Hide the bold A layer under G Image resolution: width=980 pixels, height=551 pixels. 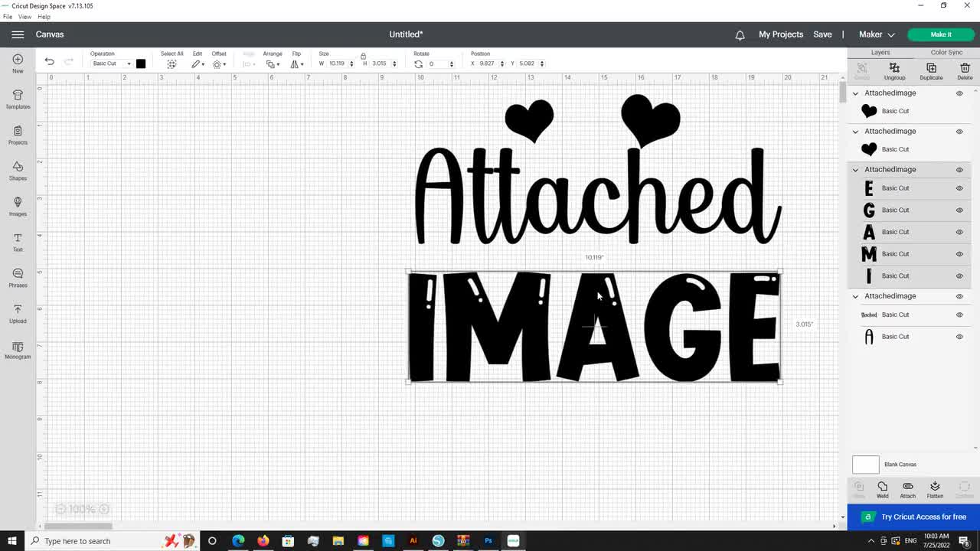[959, 232]
